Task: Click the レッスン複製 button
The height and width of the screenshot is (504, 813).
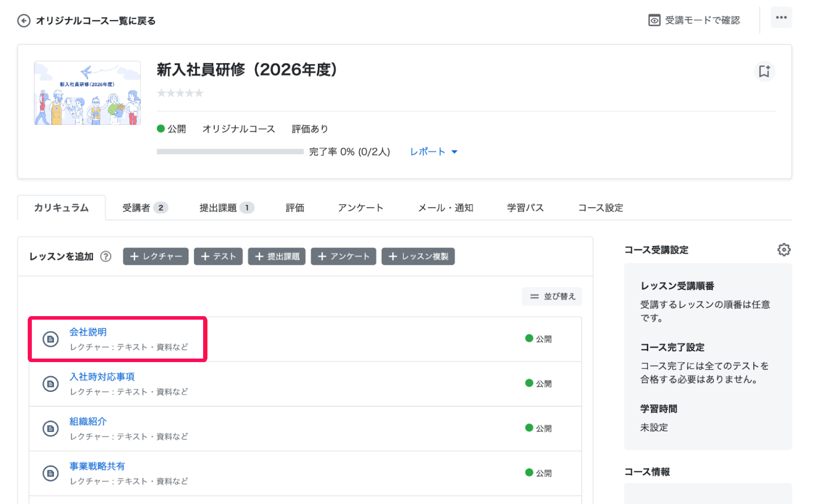Action: 418,257
